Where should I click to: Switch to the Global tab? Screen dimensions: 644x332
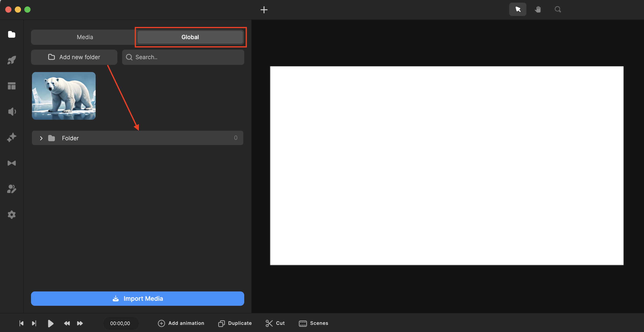point(190,37)
